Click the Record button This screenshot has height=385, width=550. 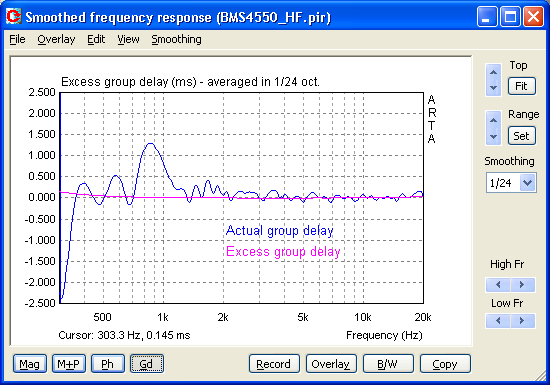pyautogui.click(x=274, y=364)
